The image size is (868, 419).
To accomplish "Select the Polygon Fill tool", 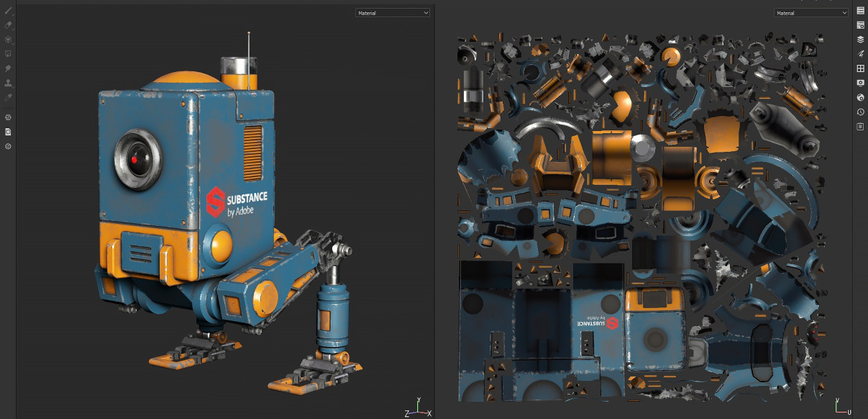I will click(9, 54).
